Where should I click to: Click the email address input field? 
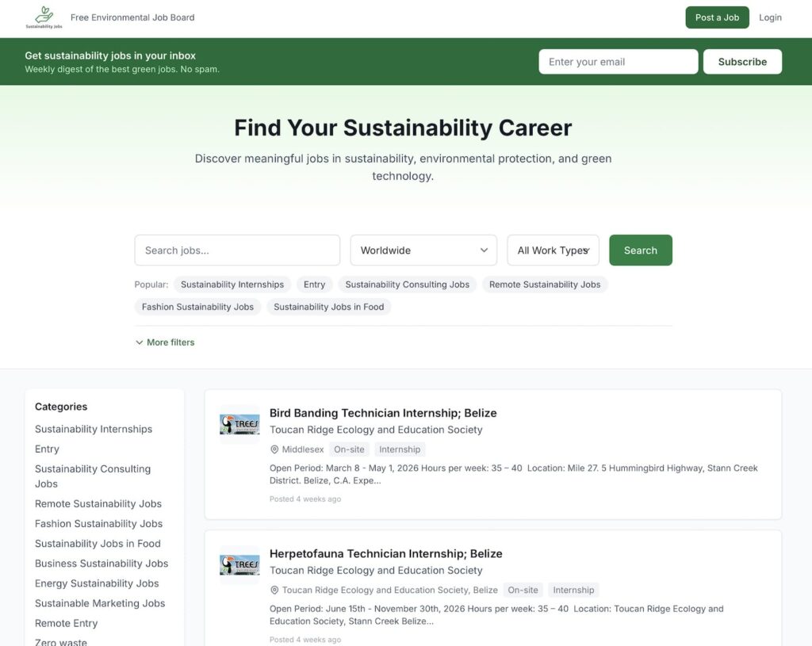[x=618, y=61]
